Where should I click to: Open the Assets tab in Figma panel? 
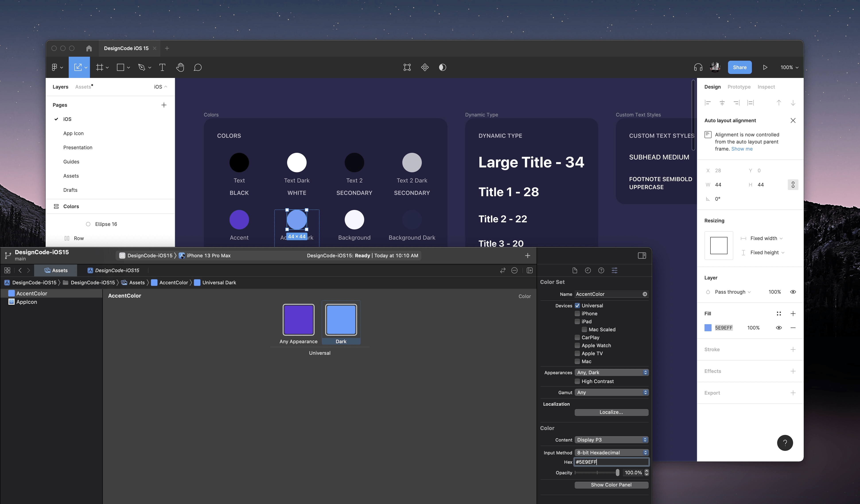coord(83,87)
